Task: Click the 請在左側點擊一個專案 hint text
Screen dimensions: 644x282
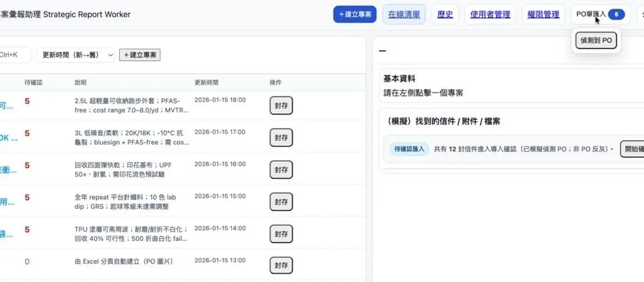Action: click(x=423, y=93)
